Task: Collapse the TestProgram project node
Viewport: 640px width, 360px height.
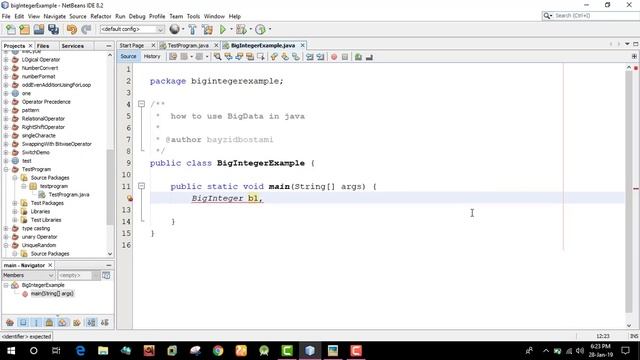Action: [x=6, y=169]
